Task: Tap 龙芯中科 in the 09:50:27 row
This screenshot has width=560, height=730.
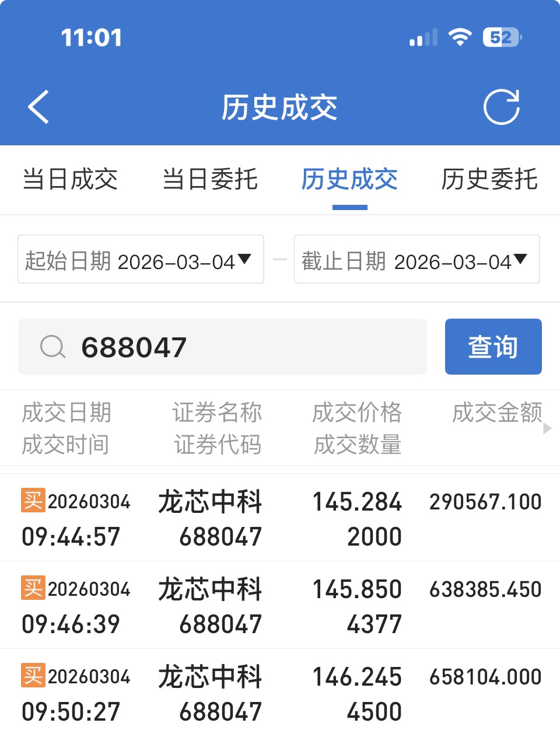Action: (x=211, y=677)
